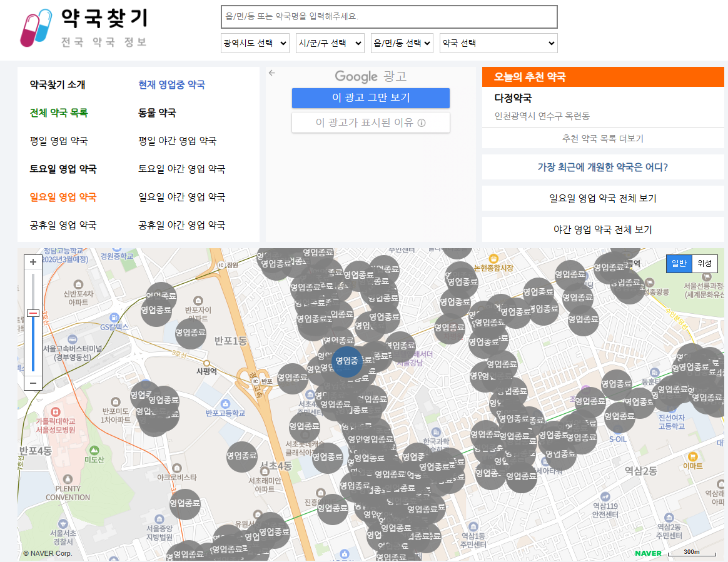Open the 시/군/구 선택 dropdown

pos(330,43)
